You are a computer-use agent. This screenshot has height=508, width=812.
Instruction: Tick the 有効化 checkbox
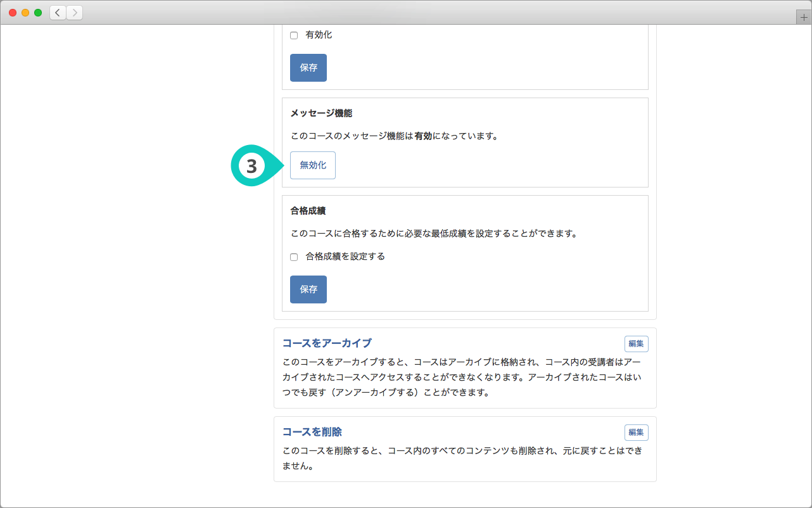pos(294,35)
